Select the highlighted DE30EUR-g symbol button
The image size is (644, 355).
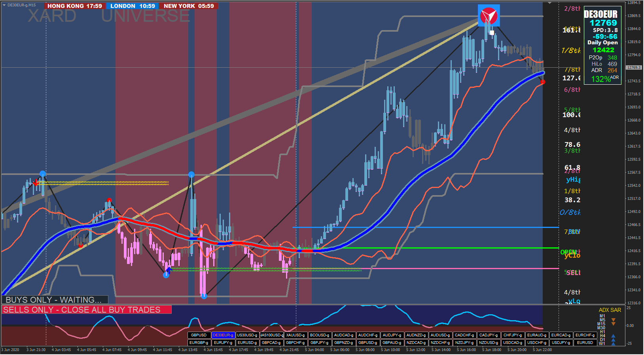pos(223,335)
